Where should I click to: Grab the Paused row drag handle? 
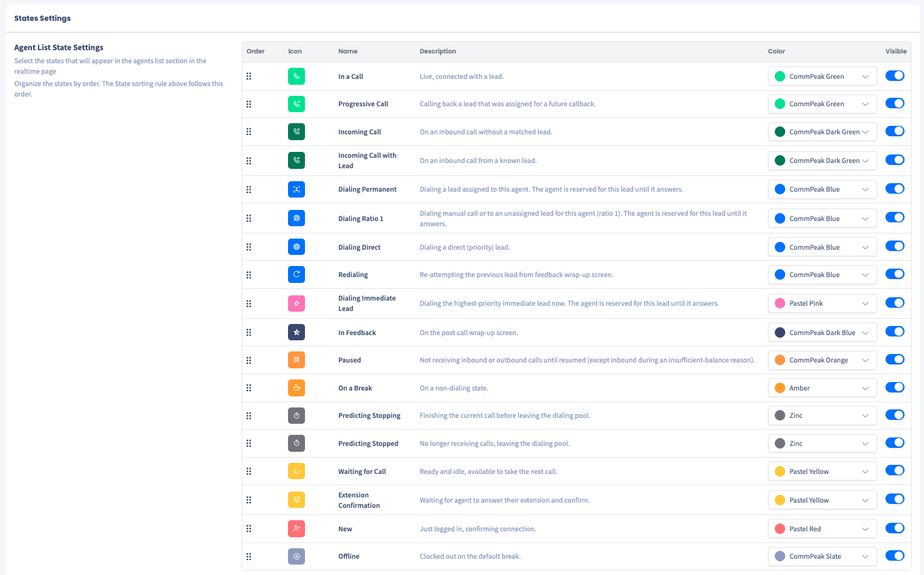249,360
